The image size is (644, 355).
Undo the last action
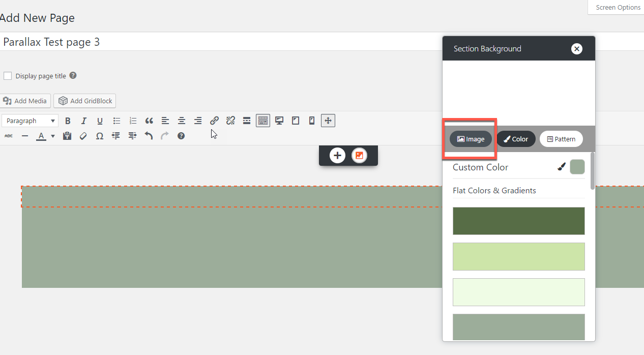(x=149, y=136)
